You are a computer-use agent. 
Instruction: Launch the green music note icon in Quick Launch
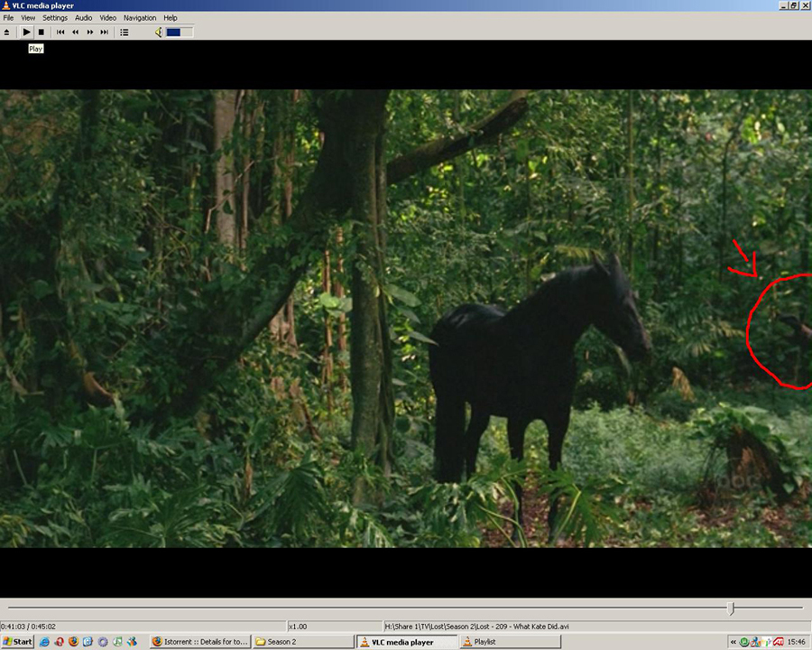(x=117, y=642)
